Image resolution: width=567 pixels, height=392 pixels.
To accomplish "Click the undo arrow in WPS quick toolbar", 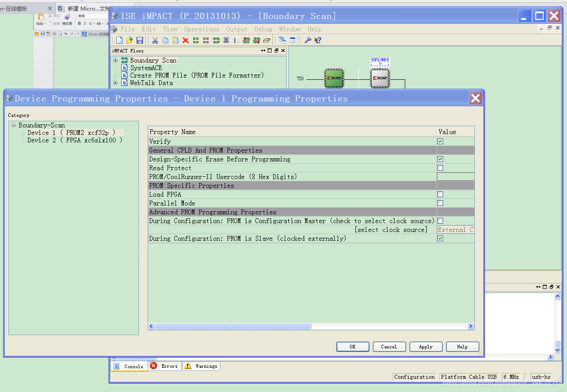I will (66, 34).
